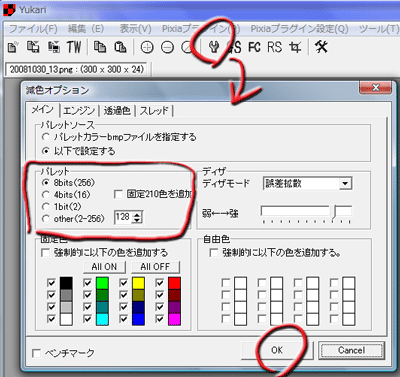The height and width of the screenshot is (377, 400).
Task: Click the black fixed color swatch
Action: [66, 283]
